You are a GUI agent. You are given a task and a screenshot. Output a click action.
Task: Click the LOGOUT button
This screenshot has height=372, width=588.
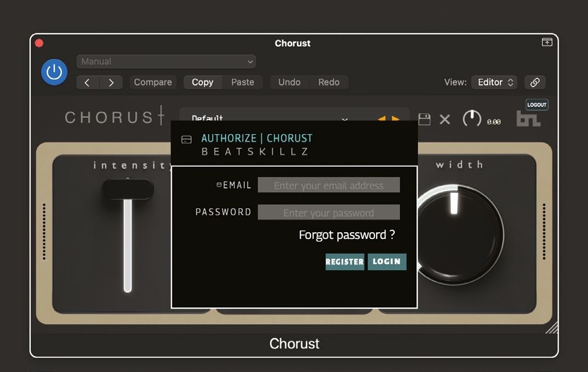537,105
